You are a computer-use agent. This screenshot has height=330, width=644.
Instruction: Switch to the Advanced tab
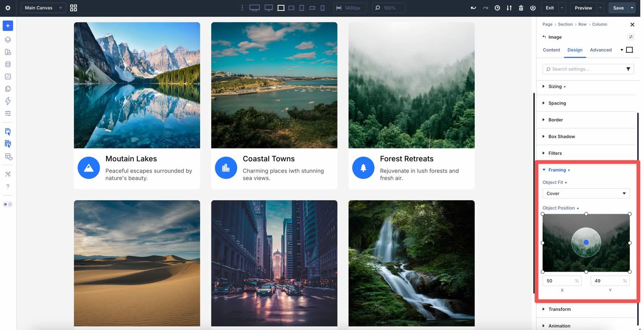(601, 50)
